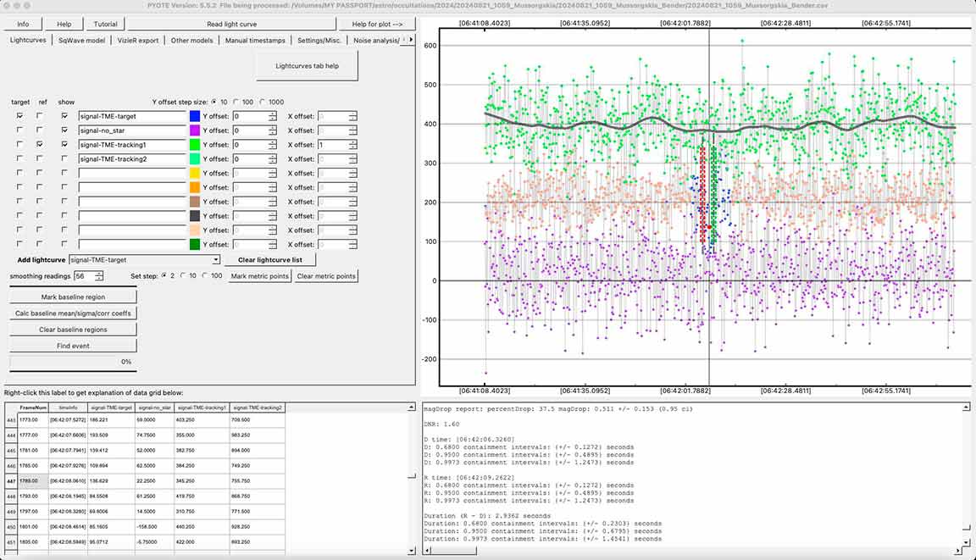
Task: Click Read light curve button
Action: tap(231, 25)
